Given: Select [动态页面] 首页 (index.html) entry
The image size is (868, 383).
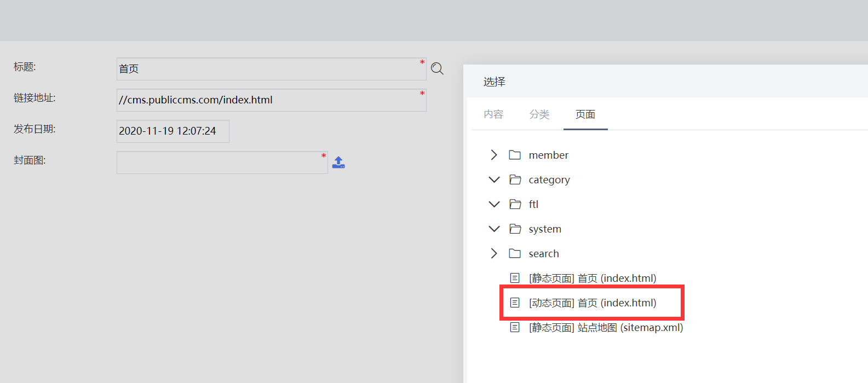Looking at the screenshot, I should (592, 303).
